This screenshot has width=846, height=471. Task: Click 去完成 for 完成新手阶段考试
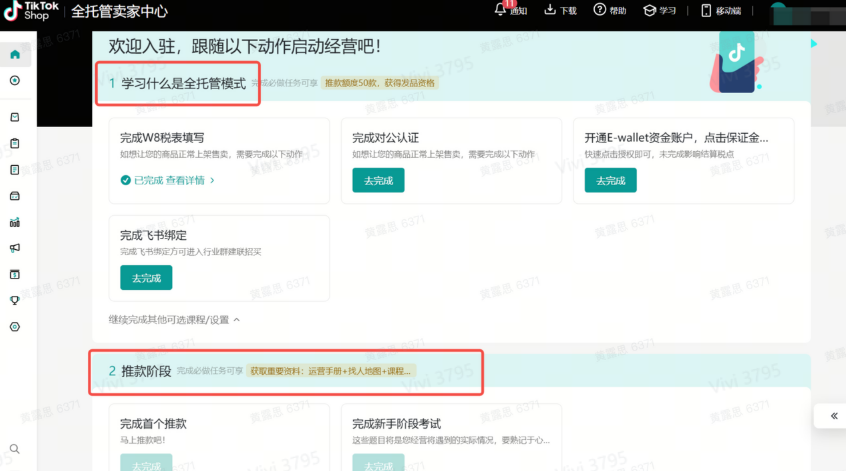tap(378, 463)
